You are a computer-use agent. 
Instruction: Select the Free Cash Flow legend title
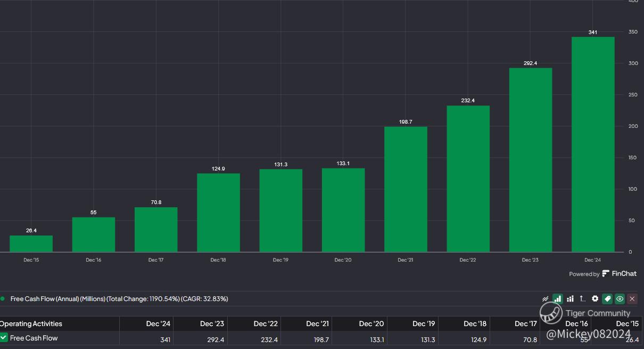(119, 299)
